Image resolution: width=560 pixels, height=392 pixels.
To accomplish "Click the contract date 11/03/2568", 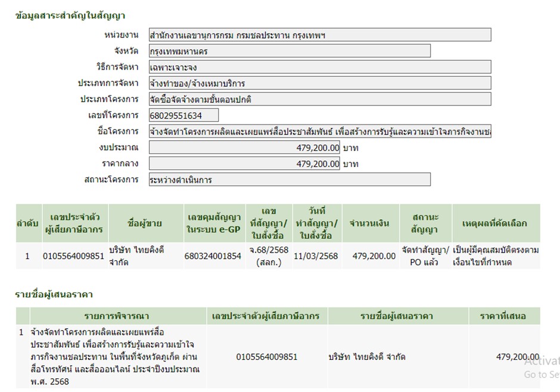I will (316, 256).
